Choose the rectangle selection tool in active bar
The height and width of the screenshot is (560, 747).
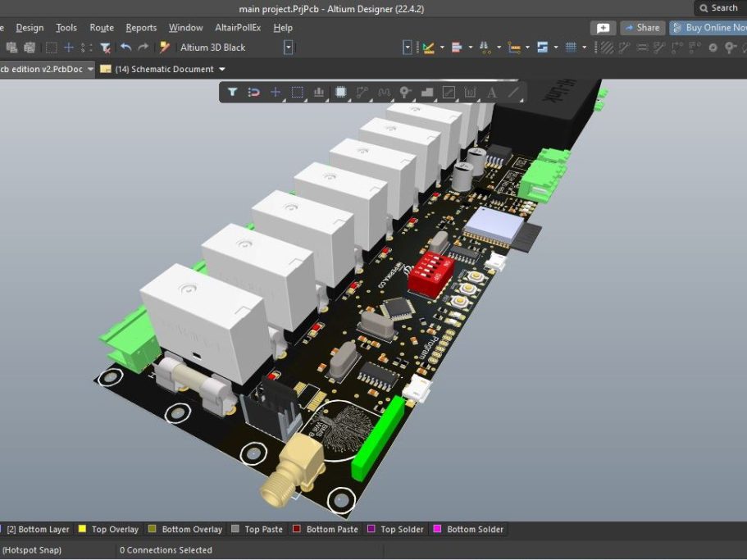(x=298, y=93)
